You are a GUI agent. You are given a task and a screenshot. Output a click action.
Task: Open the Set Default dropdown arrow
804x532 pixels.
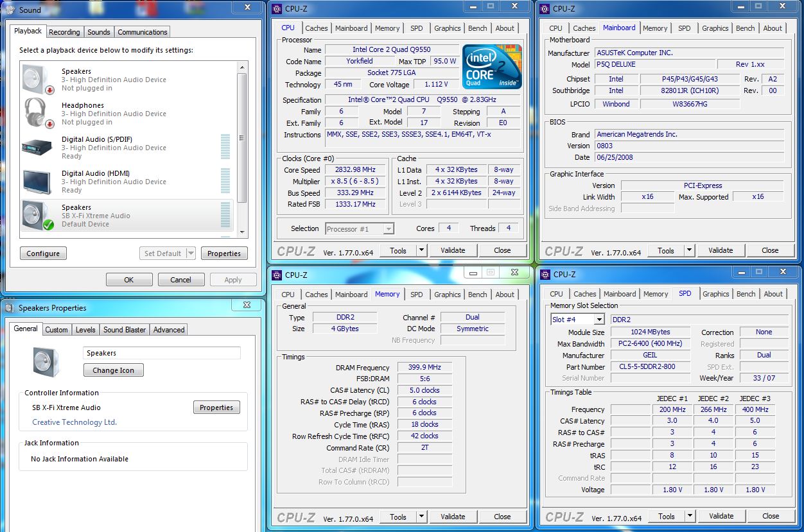tap(191, 253)
